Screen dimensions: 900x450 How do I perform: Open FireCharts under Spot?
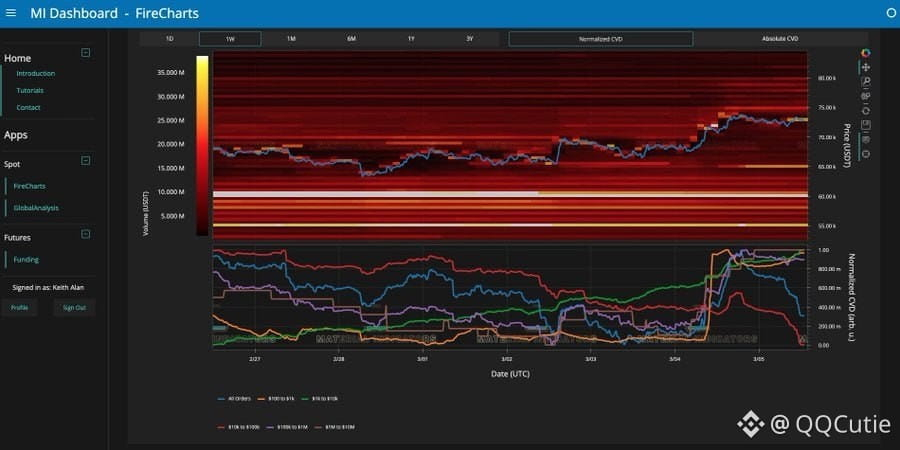[x=29, y=186]
